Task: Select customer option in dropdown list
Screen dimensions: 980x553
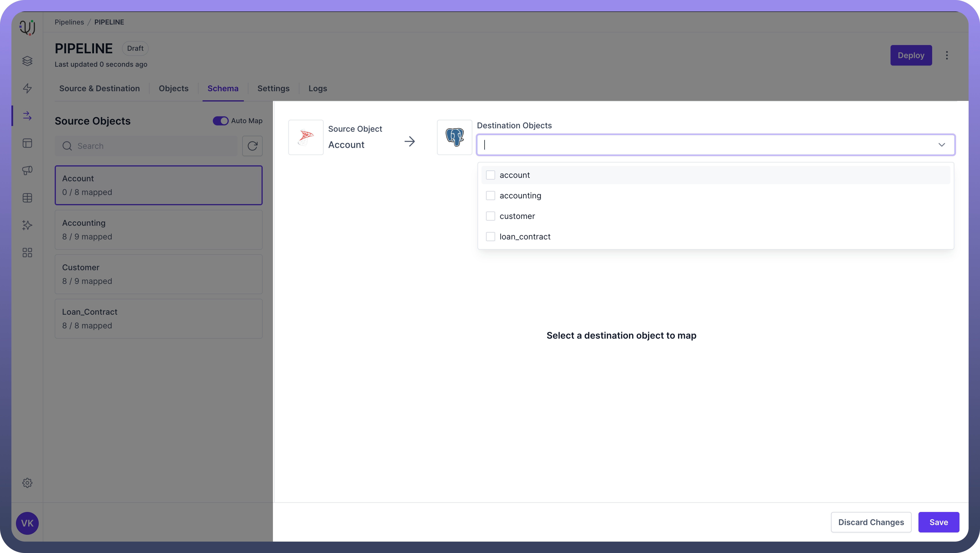Action: coord(517,216)
